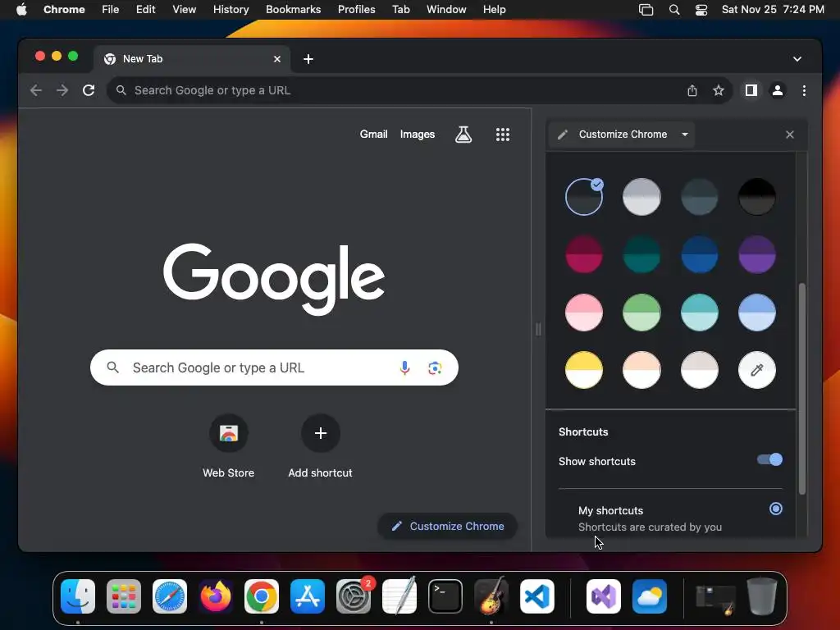Screen dimensions: 840x630
Task: Click the date and time in menu bar
Action: tap(773, 10)
